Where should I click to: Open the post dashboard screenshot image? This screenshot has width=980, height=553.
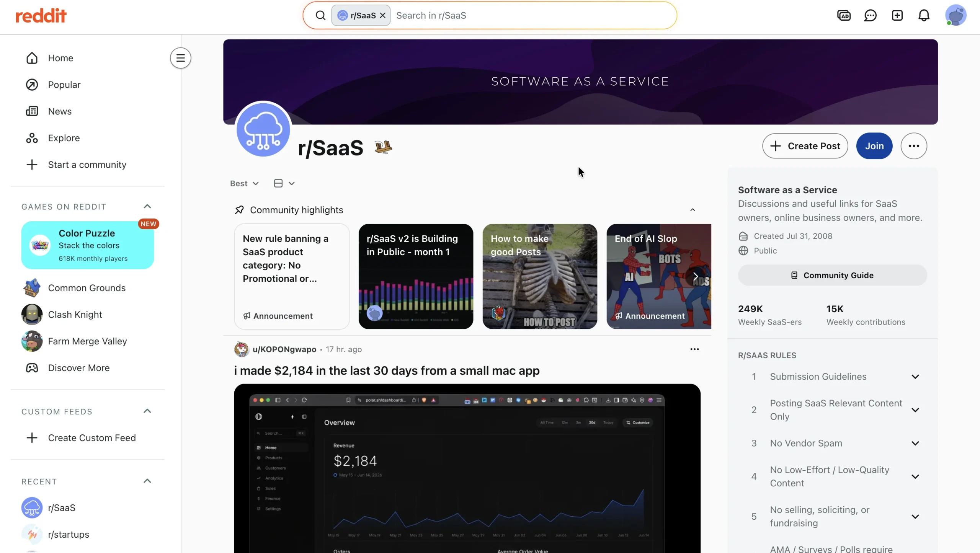467,468
